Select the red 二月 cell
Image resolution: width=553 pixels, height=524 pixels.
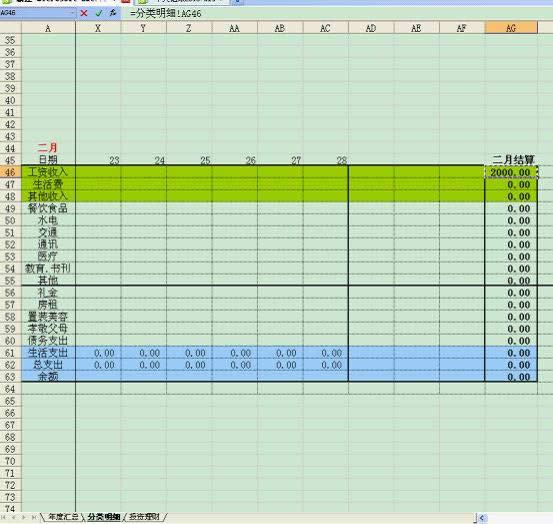pyautogui.click(x=48, y=148)
